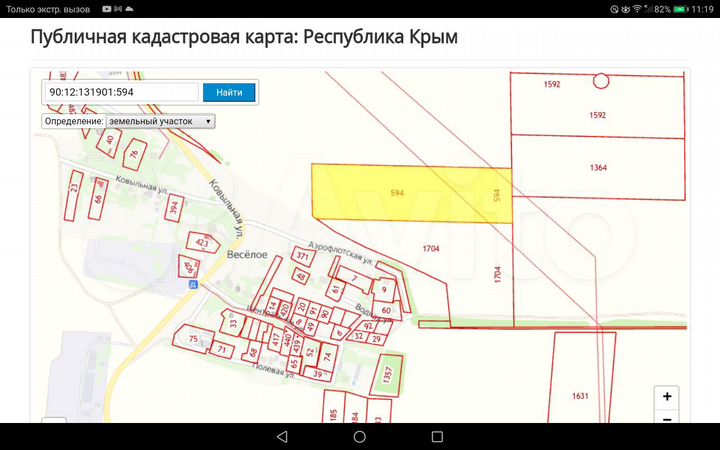
Task: Click parcel 371 near Аэрофлотская
Action: pos(303,256)
